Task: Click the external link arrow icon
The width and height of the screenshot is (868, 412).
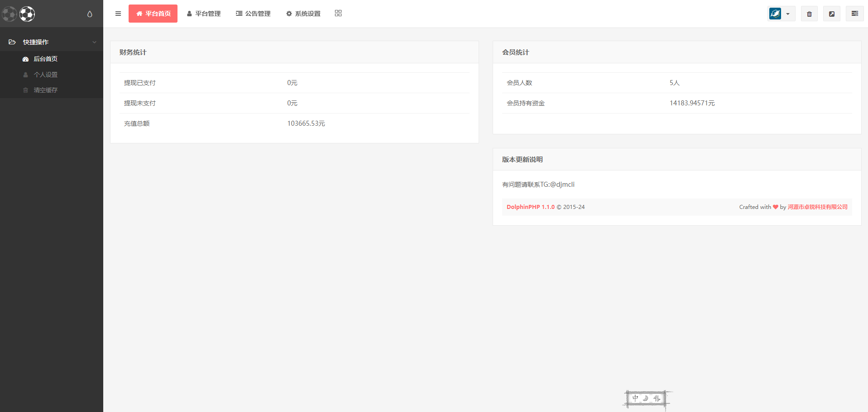Action: pyautogui.click(x=832, y=14)
